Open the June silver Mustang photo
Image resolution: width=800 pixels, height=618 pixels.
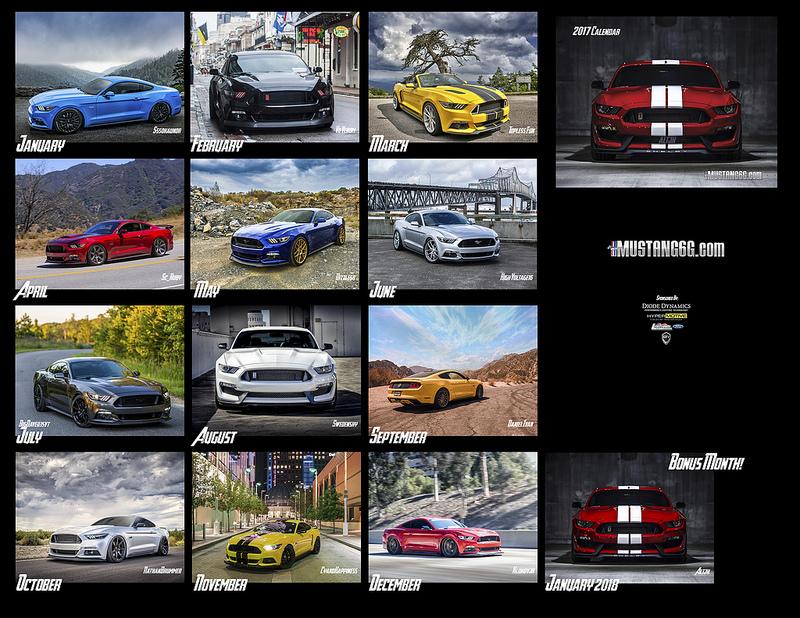click(x=453, y=224)
